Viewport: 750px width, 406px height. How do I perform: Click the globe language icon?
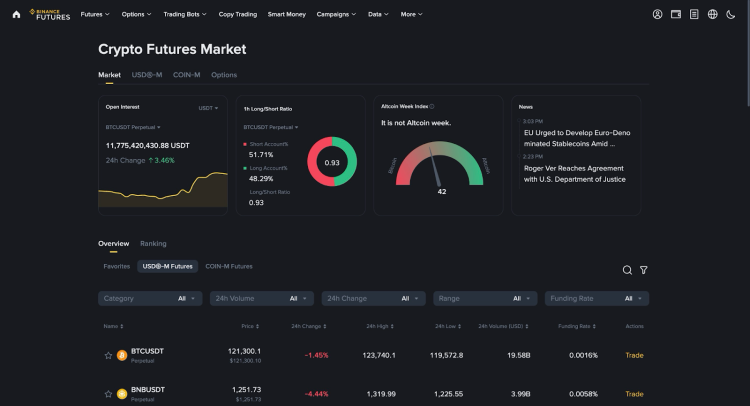point(713,14)
